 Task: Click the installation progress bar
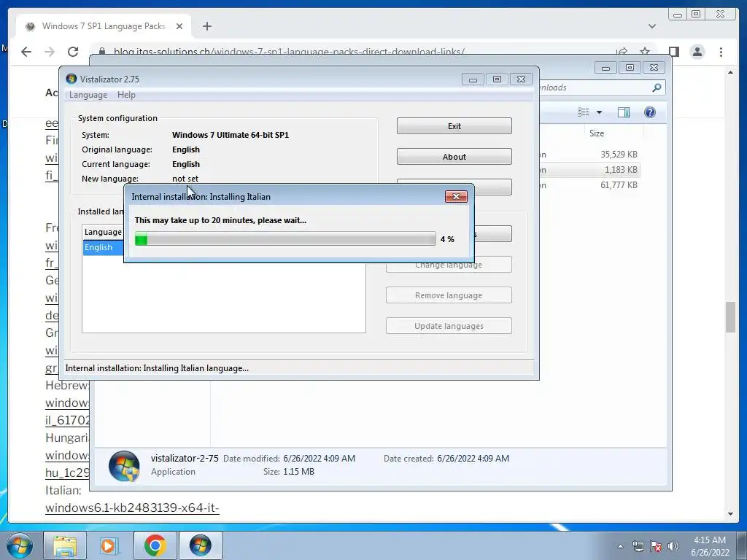[x=285, y=238]
